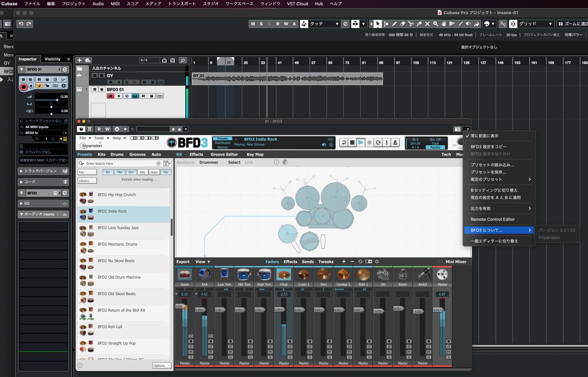
Task: Click the add track plus icon
Action: click(x=79, y=60)
